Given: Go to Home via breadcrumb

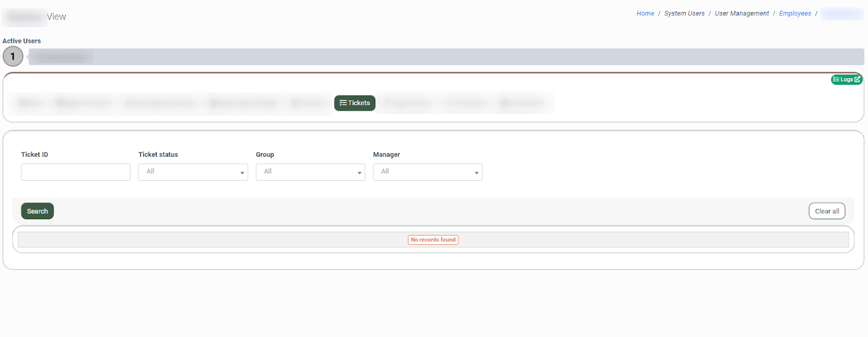Looking at the screenshot, I should coord(645,14).
